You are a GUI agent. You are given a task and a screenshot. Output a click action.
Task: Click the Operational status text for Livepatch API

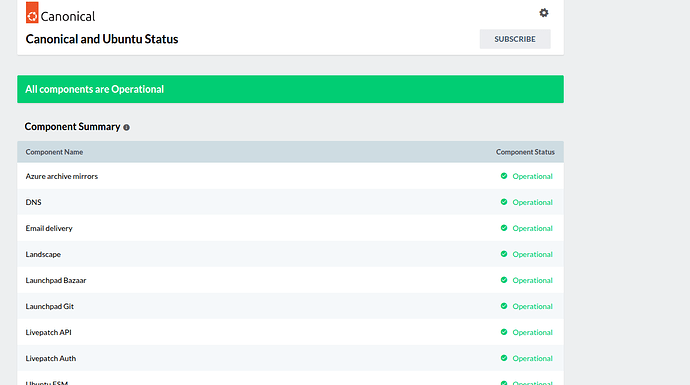(532, 332)
